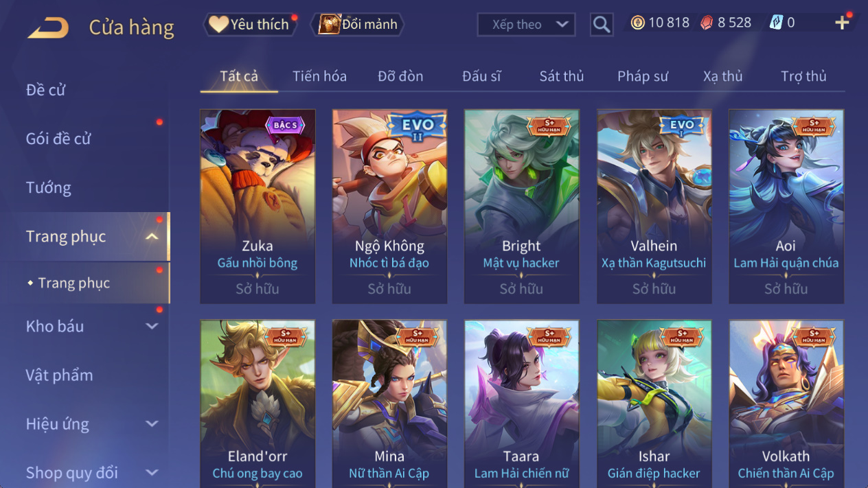
Task: Switch to the Tiến hóa tab
Action: pos(319,76)
